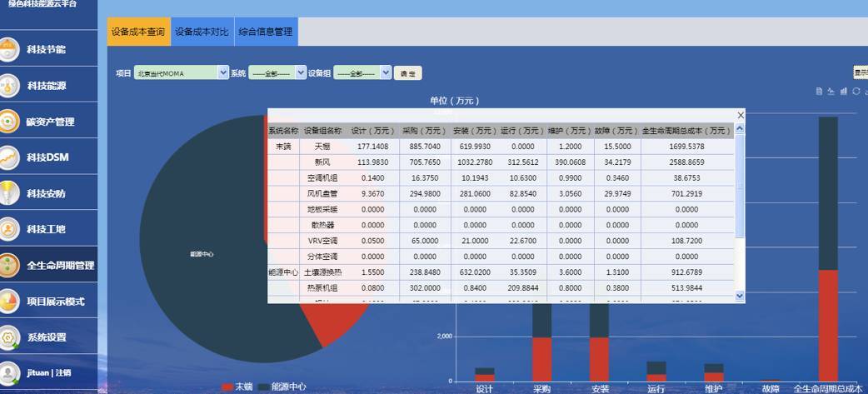This screenshot has height=394, width=868.
Task: Click the jituan user avatar icon
Action: tap(8, 373)
